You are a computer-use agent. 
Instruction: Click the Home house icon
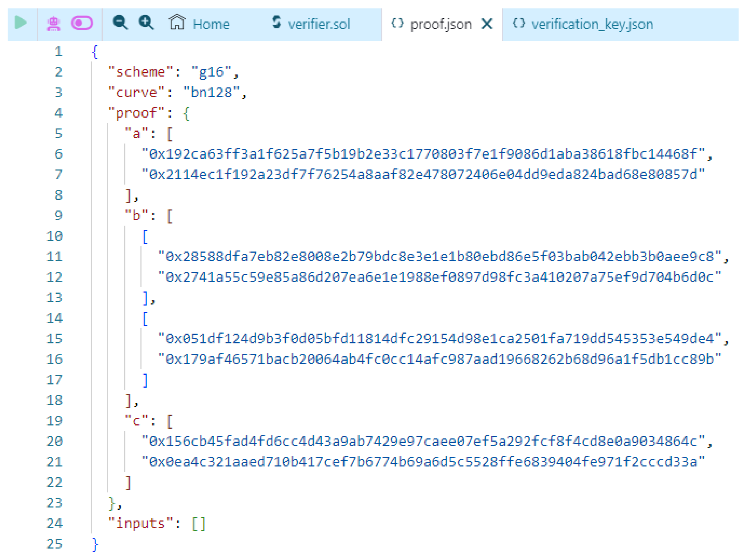(177, 22)
